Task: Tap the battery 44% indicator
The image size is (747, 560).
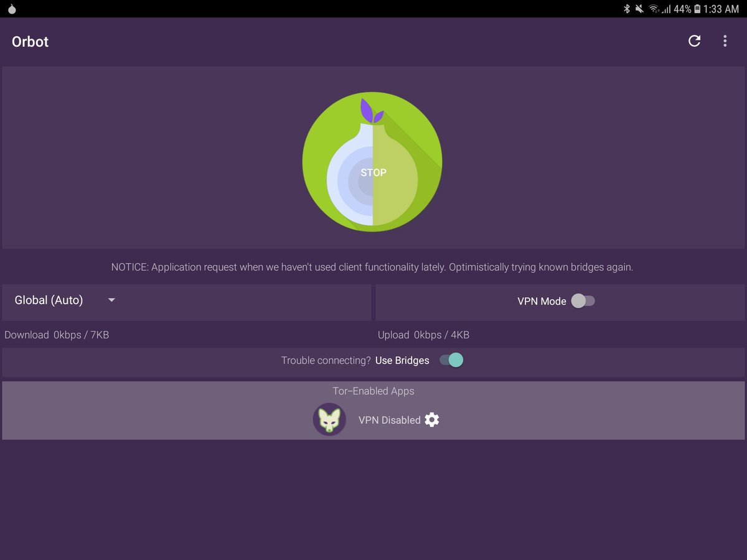Action: [x=687, y=9]
